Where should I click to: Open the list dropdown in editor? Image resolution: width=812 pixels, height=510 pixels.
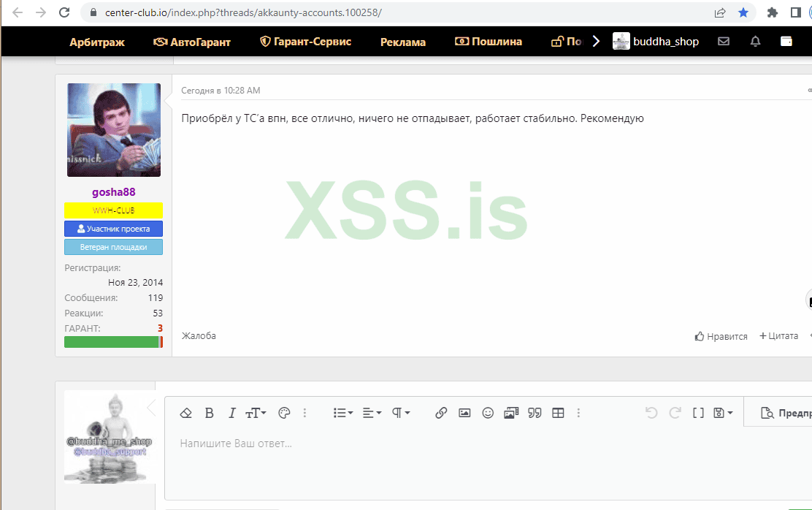tap(342, 413)
